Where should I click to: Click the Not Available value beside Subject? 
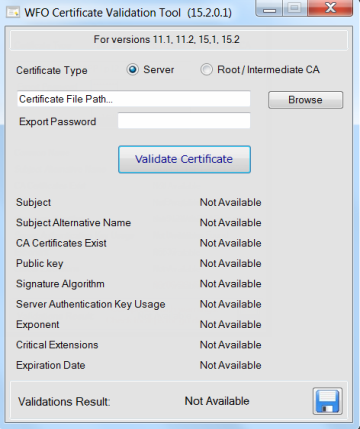[231, 202]
